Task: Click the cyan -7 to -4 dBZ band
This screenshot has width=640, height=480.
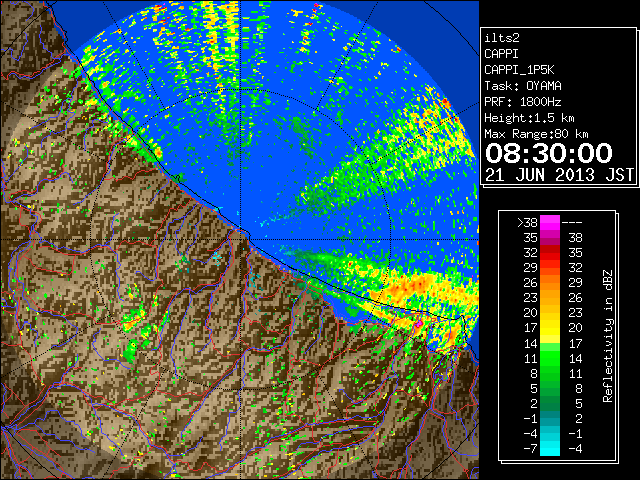Action: [x=550, y=449]
